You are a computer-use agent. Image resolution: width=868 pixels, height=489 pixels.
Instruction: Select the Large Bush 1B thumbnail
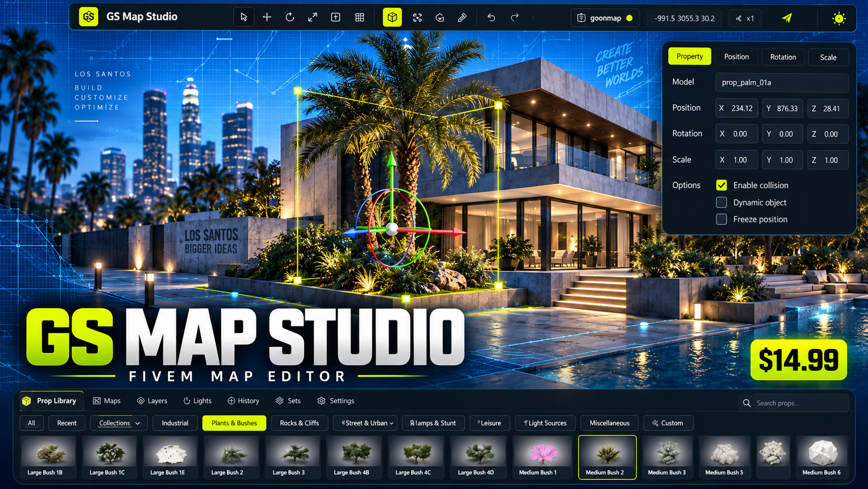coord(48,457)
